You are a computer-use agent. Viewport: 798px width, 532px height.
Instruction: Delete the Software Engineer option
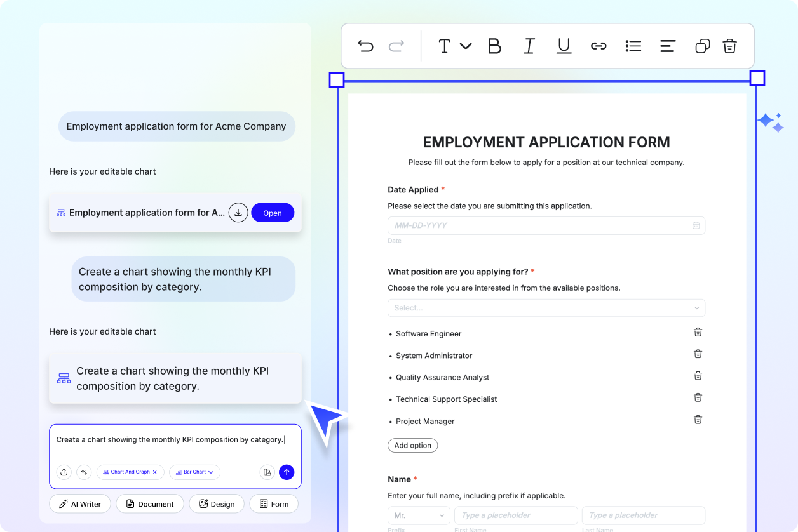pos(698,333)
